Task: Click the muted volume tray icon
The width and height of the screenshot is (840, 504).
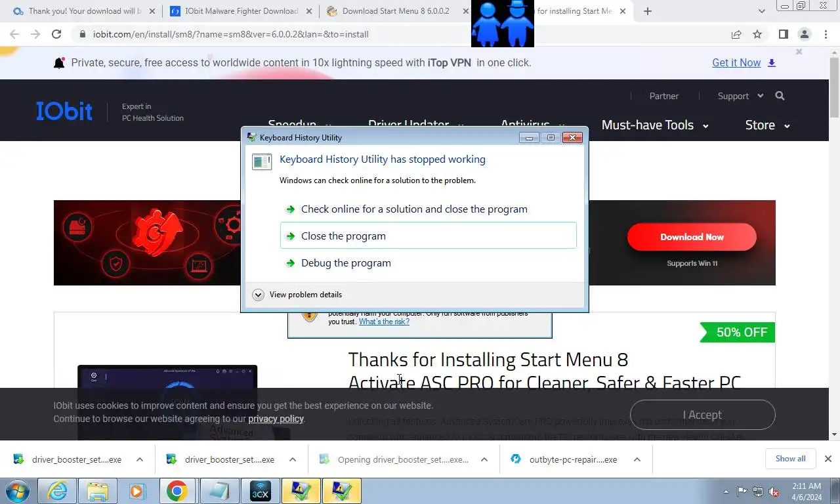Action: point(774,491)
